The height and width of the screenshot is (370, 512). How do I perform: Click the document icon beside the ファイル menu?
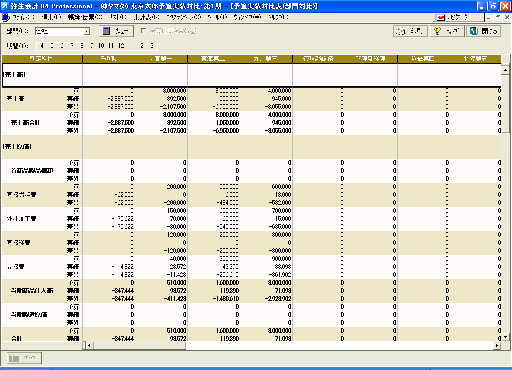(5, 17)
